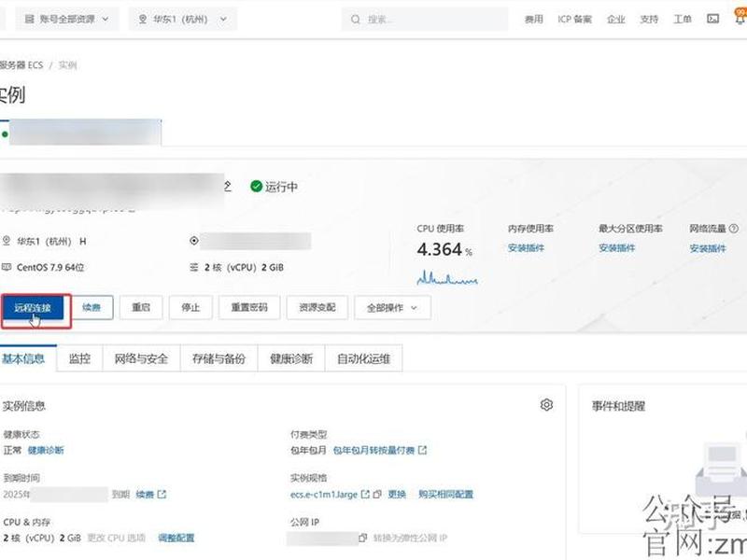Open 健康诊断 link beside 正常
The width and height of the screenshot is (747, 560).
click(46, 450)
